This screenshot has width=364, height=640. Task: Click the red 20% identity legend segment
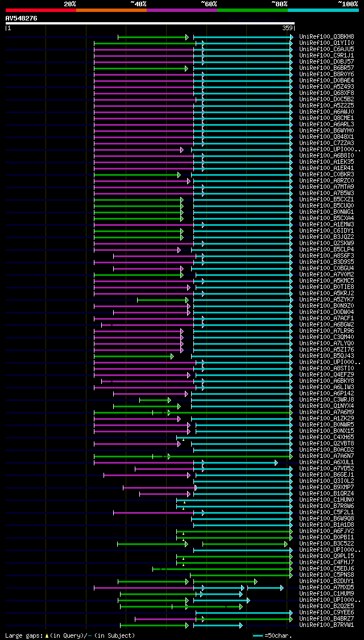tap(41, 10)
